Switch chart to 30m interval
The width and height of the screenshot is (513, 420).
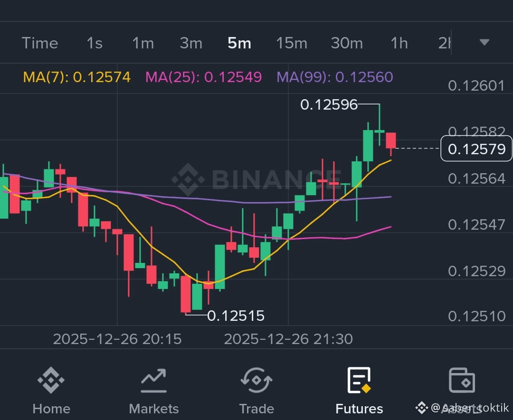point(347,43)
